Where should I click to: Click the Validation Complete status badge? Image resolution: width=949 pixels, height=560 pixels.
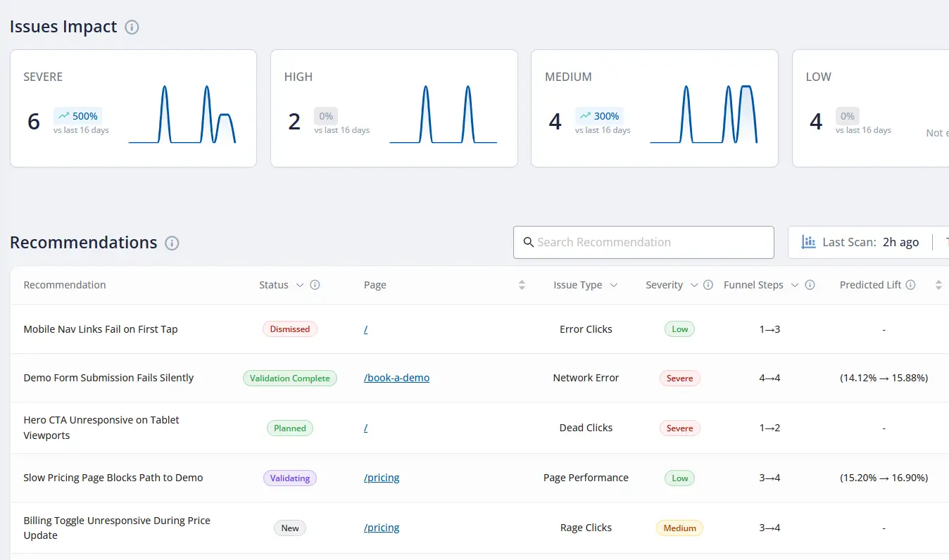pos(290,378)
